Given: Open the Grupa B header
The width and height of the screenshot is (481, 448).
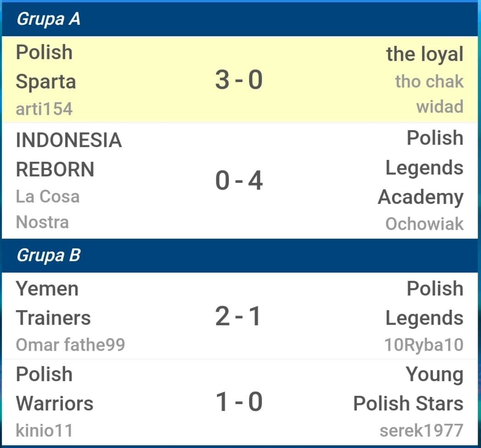Looking at the screenshot, I should (x=240, y=255).
